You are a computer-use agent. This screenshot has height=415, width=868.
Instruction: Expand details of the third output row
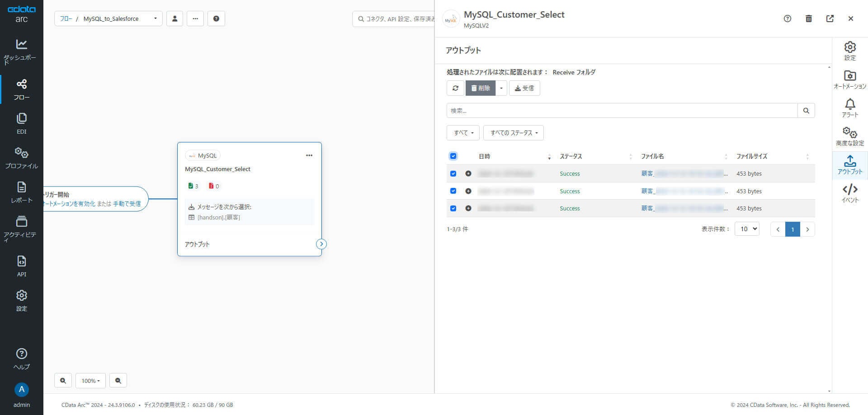point(468,208)
